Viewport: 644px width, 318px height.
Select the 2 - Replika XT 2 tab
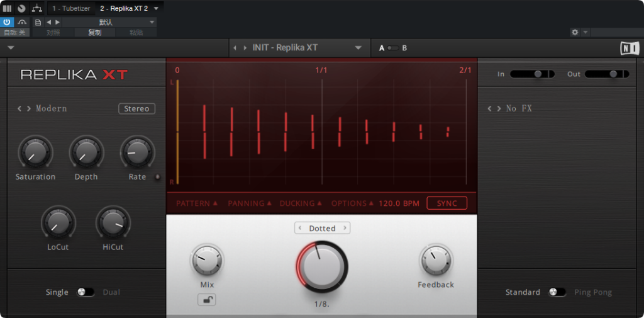(x=124, y=8)
